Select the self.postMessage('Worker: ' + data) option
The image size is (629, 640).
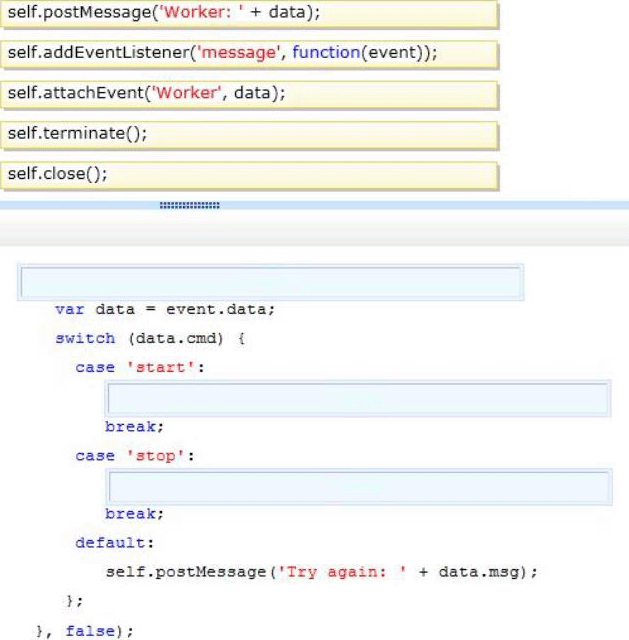click(248, 13)
